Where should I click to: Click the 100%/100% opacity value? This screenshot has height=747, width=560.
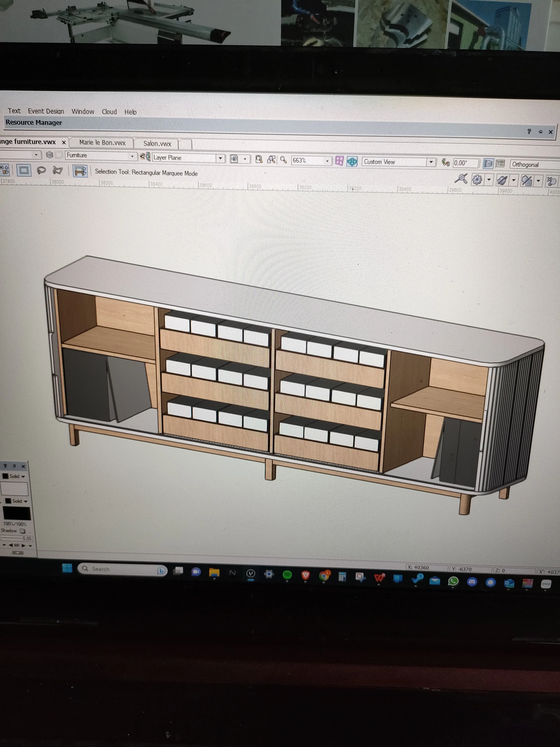(15, 524)
